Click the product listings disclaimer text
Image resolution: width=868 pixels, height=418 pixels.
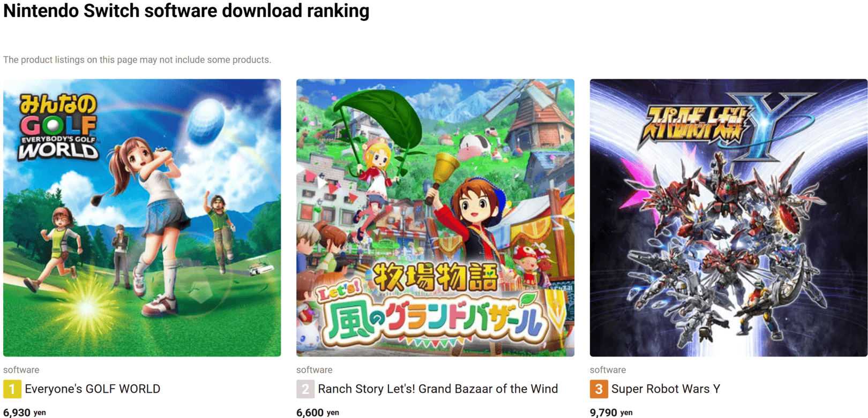coord(137,60)
